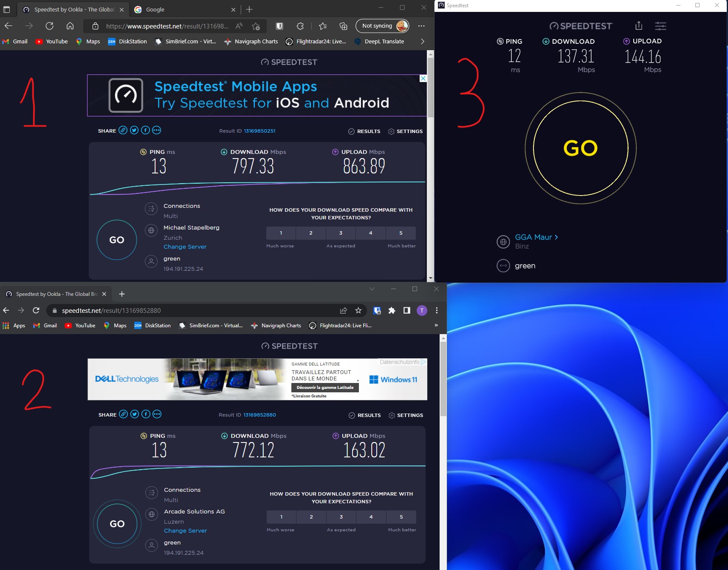Click Change Server link under Zurich
Screen dimensions: 728x570
pyautogui.click(x=185, y=247)
